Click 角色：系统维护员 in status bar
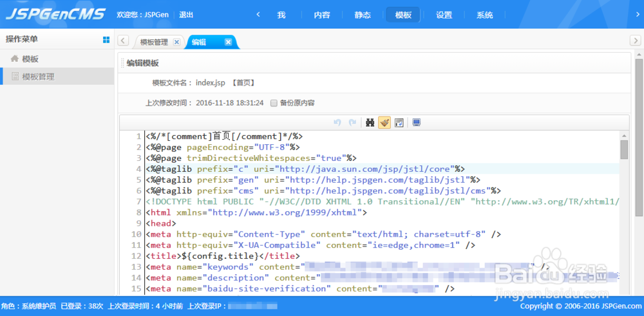 coord(28,306)
